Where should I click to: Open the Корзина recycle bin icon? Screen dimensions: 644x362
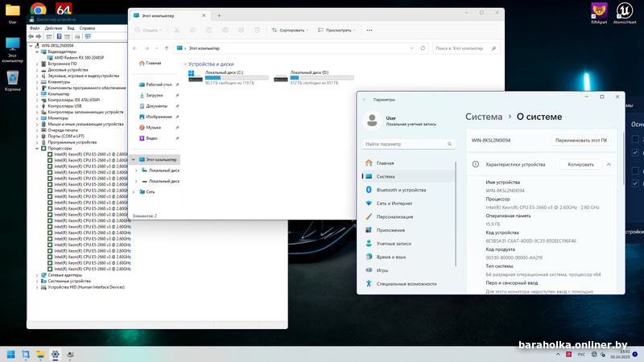[x=13, y=79]
